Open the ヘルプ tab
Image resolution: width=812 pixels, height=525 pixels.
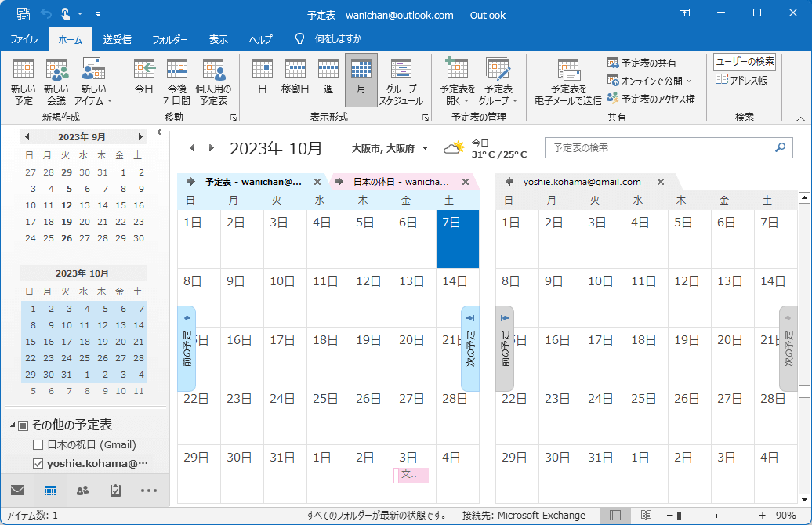pyautogui.click(x=260, y=39)
